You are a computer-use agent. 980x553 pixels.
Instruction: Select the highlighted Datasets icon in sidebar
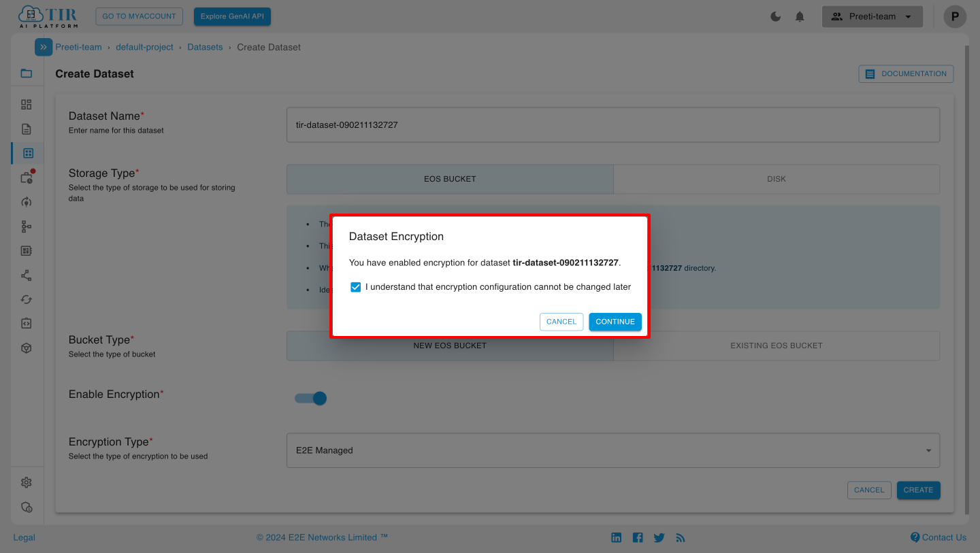28,153
